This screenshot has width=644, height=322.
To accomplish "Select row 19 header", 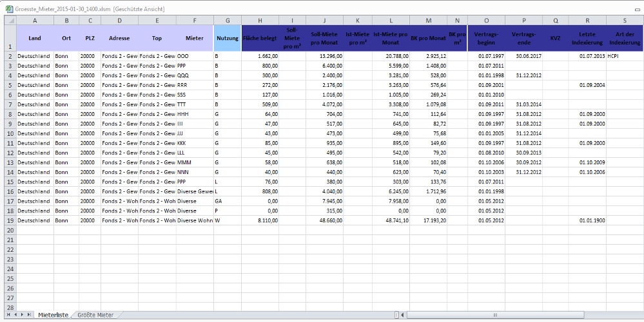I will tap(10, 220).
